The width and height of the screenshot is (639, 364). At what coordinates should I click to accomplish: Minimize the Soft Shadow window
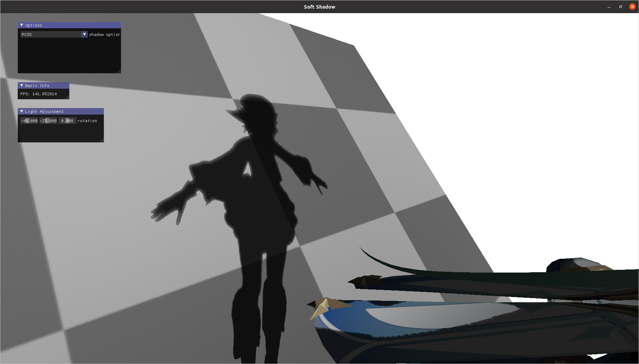click(609, 7)
